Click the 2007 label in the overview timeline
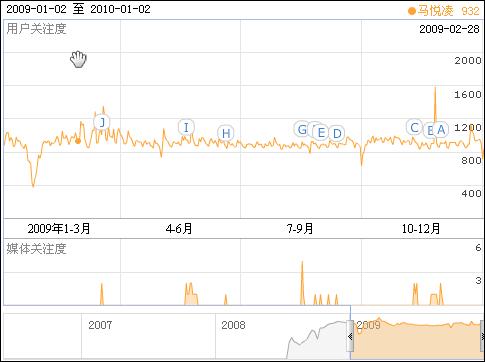Screen dimensions: 485x362 (x=100, y=325)
